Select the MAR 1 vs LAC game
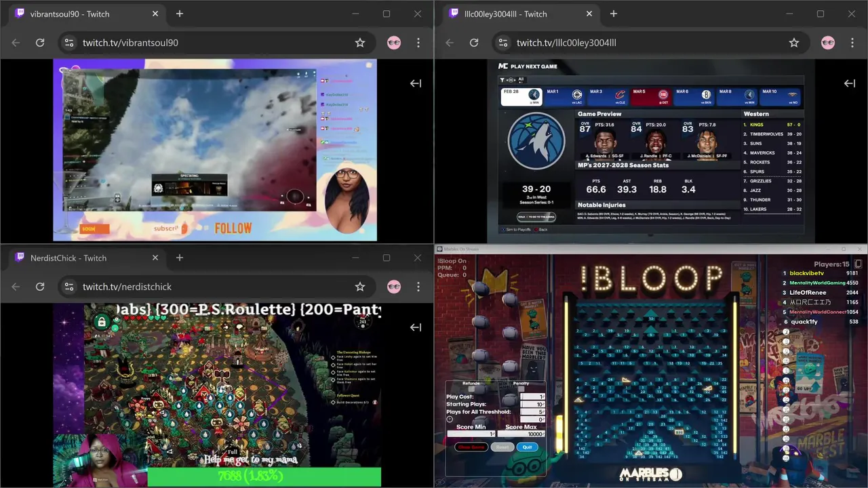868x488 pixels. pyautogui.click(x=565, y=97)
